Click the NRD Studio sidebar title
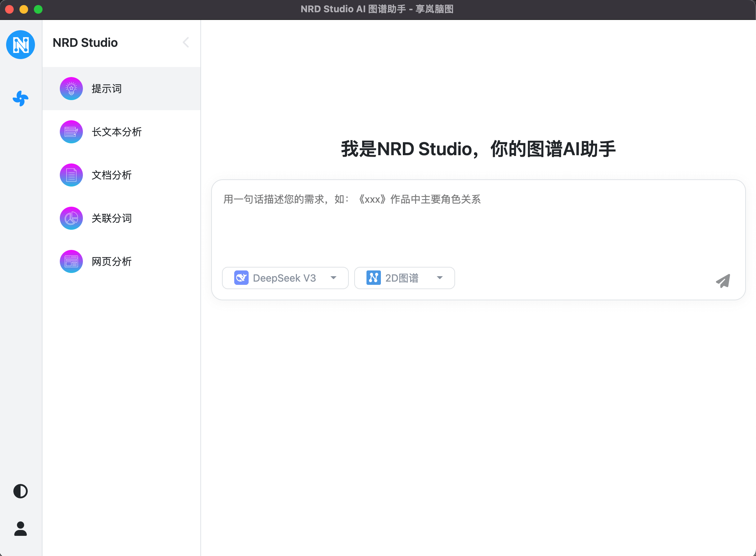 click(x=85, y=42)
